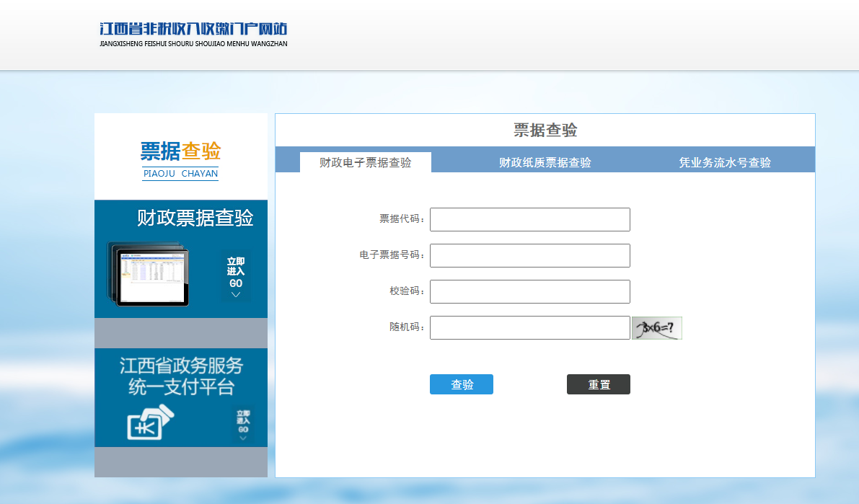This screenshot has width=859, height=504.
Task: Switch to the 财政纸质票据查验 tab
Action: [545, 163]
